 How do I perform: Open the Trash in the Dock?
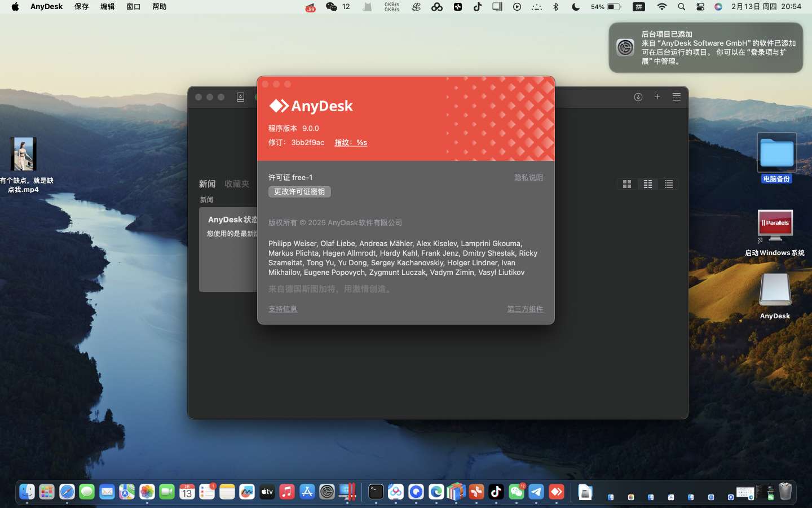tap(785, 492)
